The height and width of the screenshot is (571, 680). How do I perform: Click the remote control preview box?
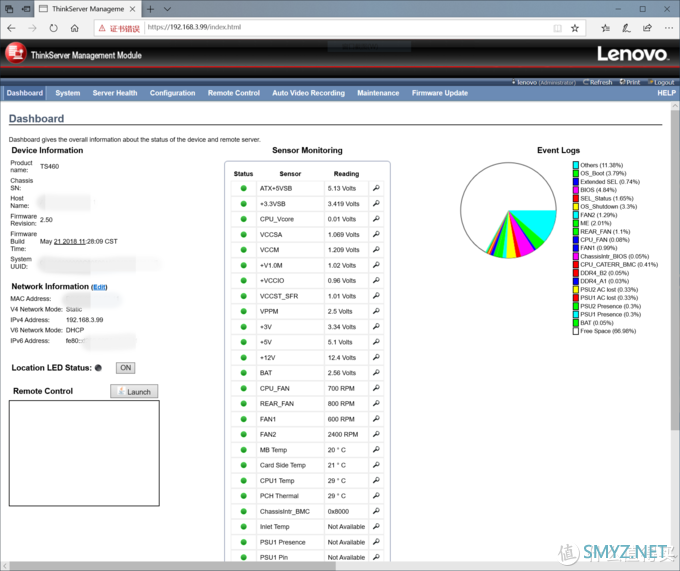pos(84,453)
